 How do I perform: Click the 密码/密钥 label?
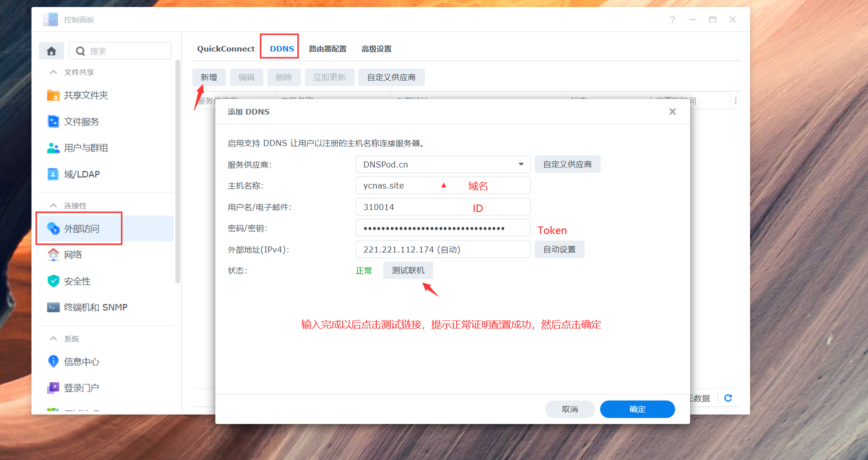(247, 228)
